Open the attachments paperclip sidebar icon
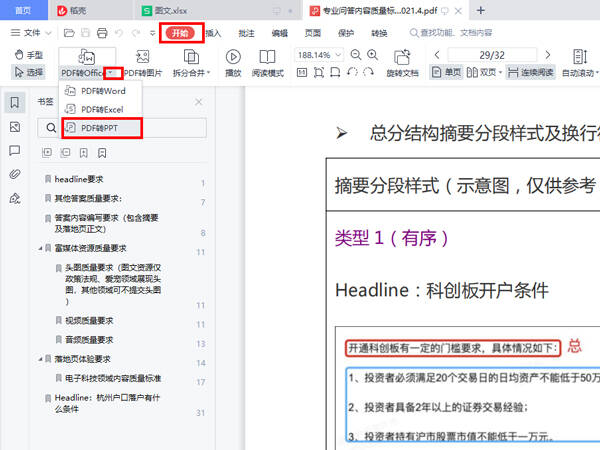Screen dimensions: 600x450 pos(15,174)
